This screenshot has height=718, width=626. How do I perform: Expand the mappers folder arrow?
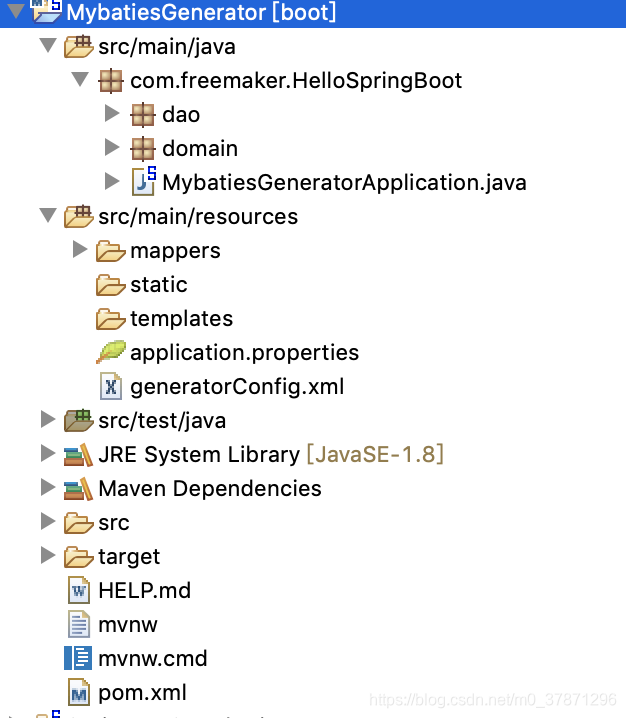click(x=80, y=249)
